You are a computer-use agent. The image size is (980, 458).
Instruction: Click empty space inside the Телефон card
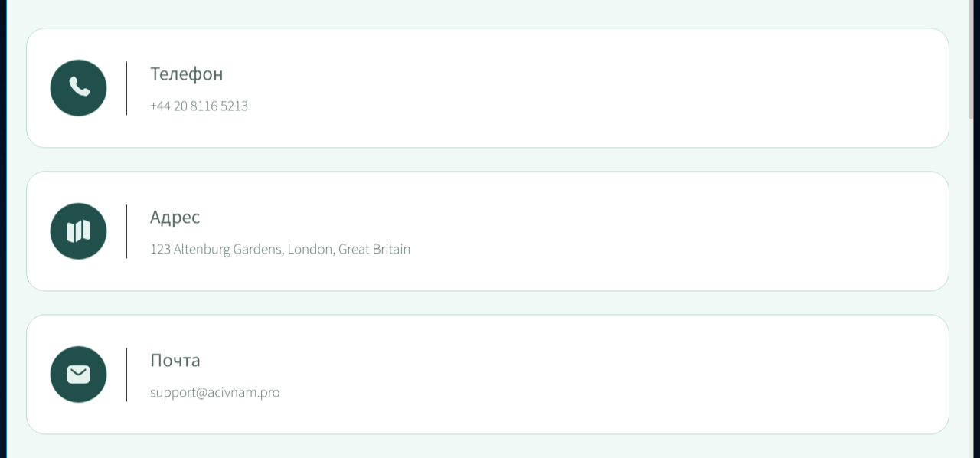pyautogui.click(x=612, y=88)
